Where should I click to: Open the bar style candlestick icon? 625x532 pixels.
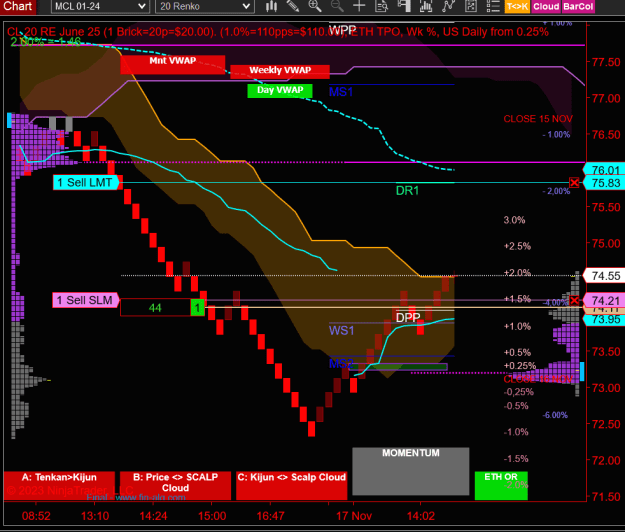click(271, 6)
